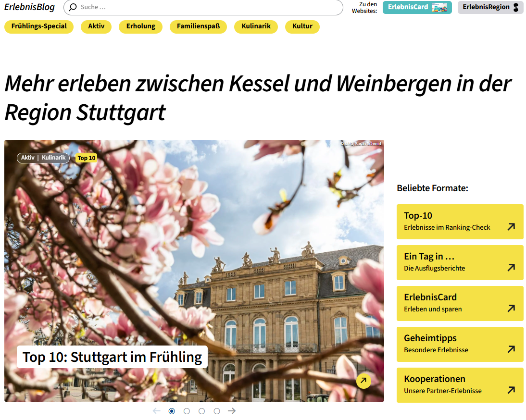Click the arrow icon in Geheimtipps tile
This screenshot has width=526, height=420.
tap(511, 349)
